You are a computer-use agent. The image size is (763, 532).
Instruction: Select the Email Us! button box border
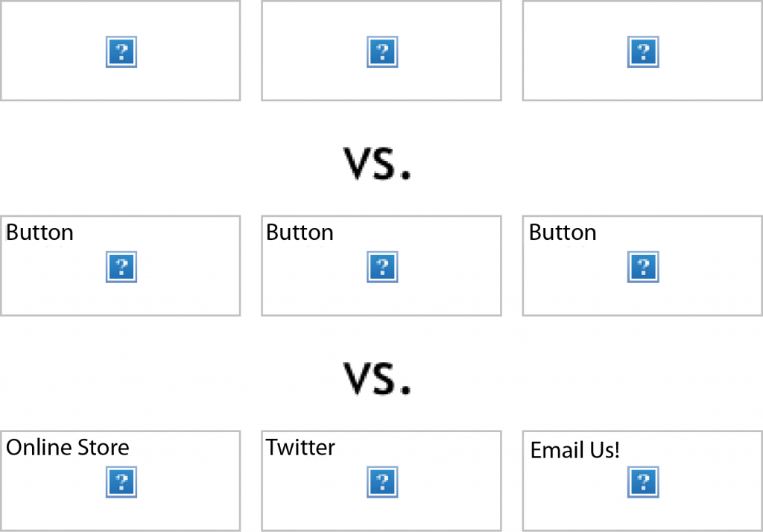[642, 481]
